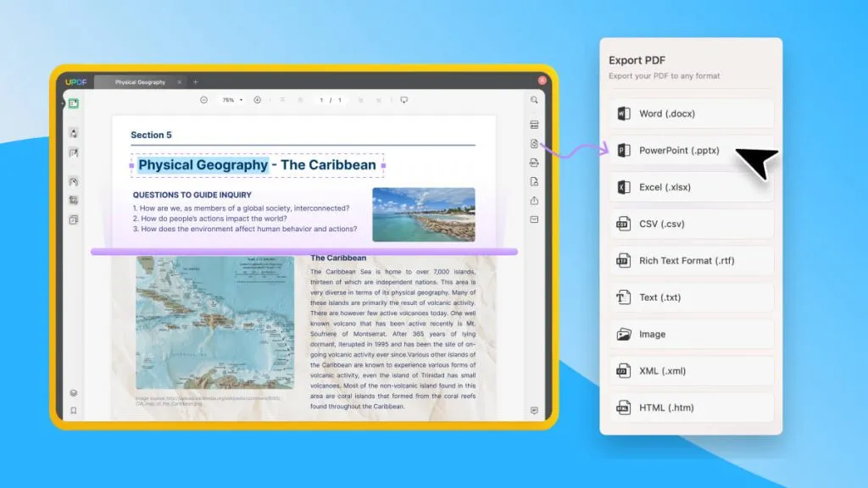
Task: Open a new tab with plus button
Action: tap(196, 82)
